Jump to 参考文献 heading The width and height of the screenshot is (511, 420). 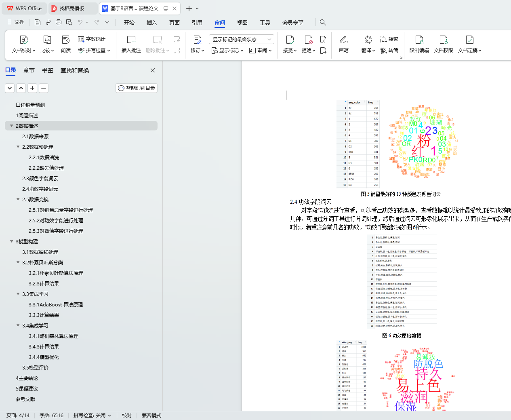25,399
